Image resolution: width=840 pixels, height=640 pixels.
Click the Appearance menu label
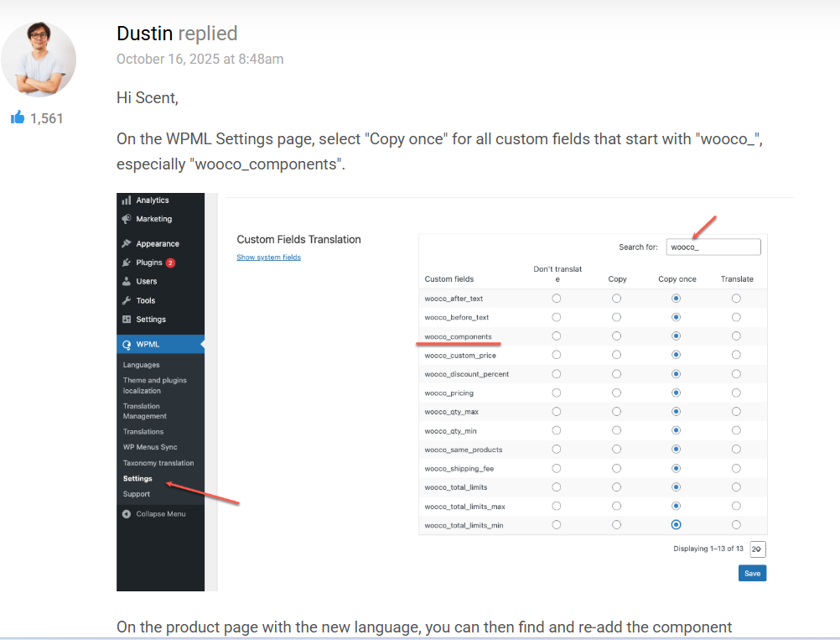158,243
